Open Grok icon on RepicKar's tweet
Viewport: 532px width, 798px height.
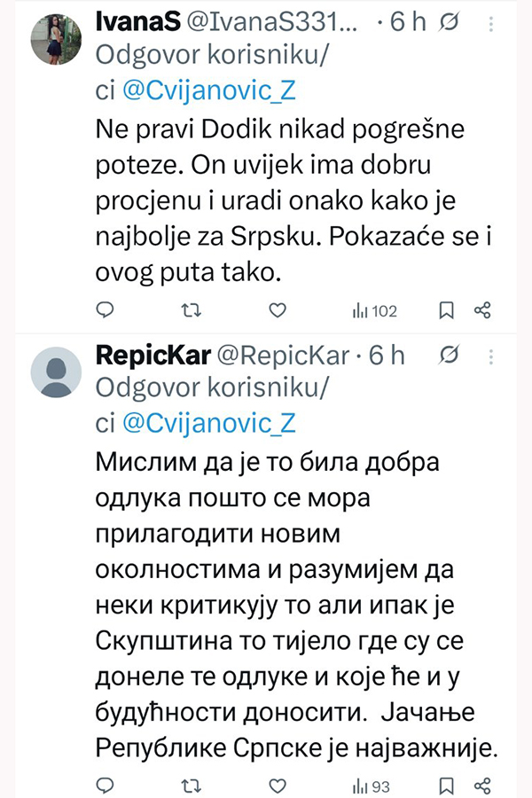450,356
